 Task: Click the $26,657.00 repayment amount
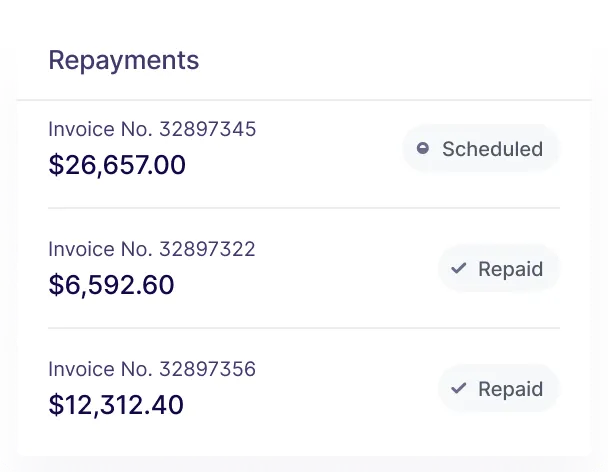coord(117,165)
